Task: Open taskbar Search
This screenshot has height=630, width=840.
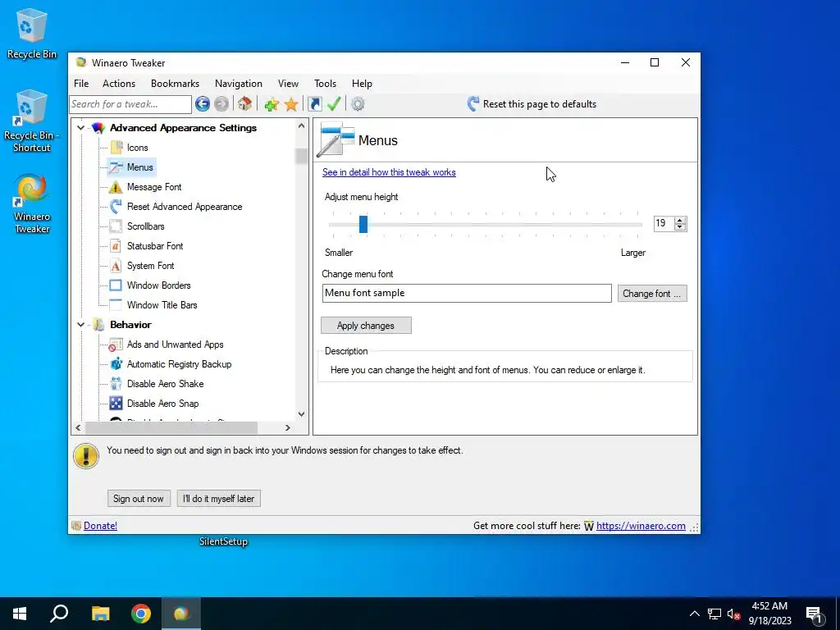Action: (59, 614)
